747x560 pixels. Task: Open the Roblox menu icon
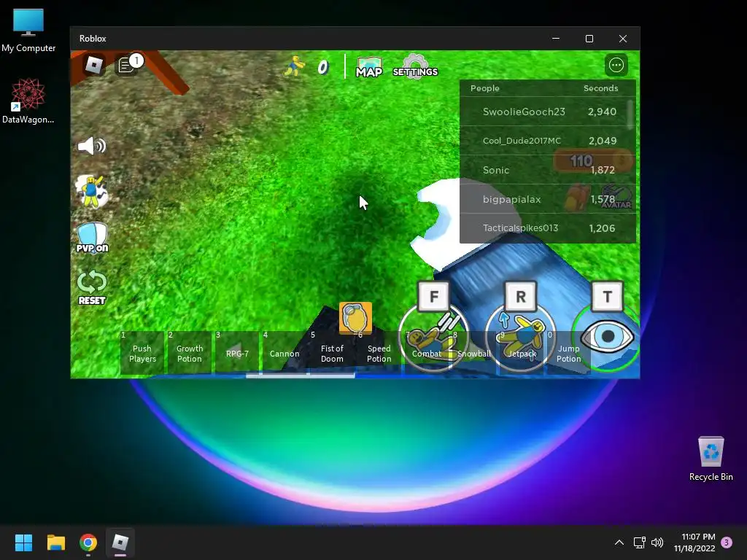coord(94,65)
